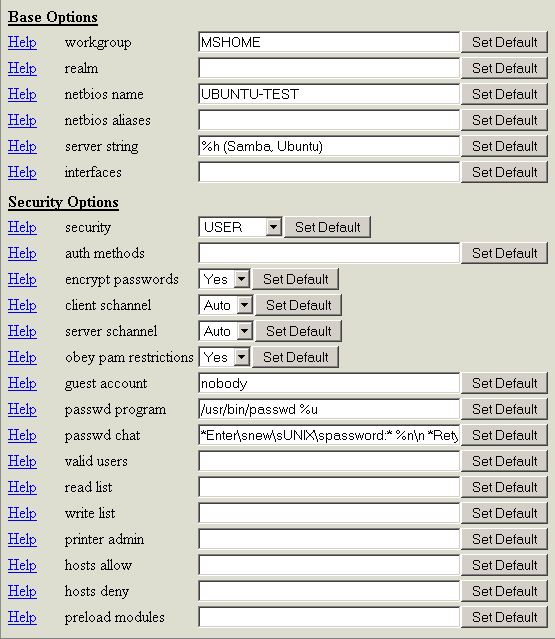
Task: Reset server string with Set Default
Action: 504,146
